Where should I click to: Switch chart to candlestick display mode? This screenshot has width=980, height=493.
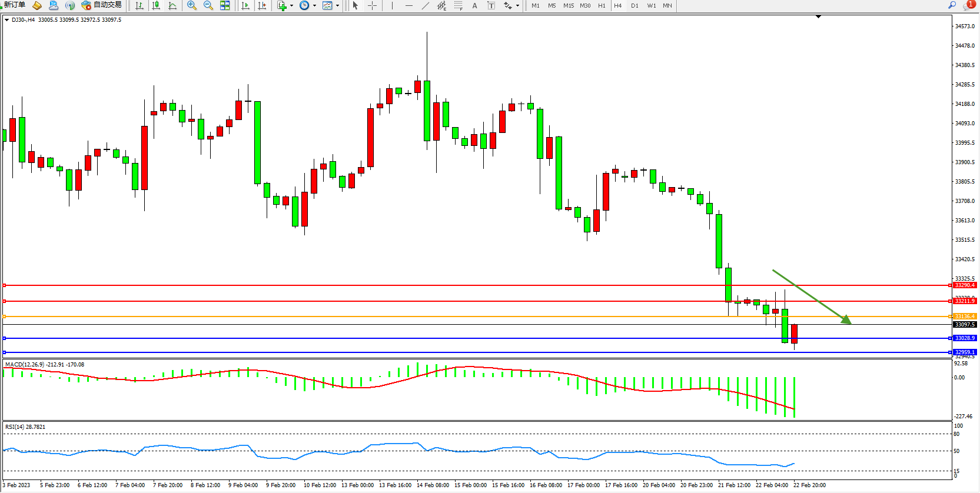156,5
